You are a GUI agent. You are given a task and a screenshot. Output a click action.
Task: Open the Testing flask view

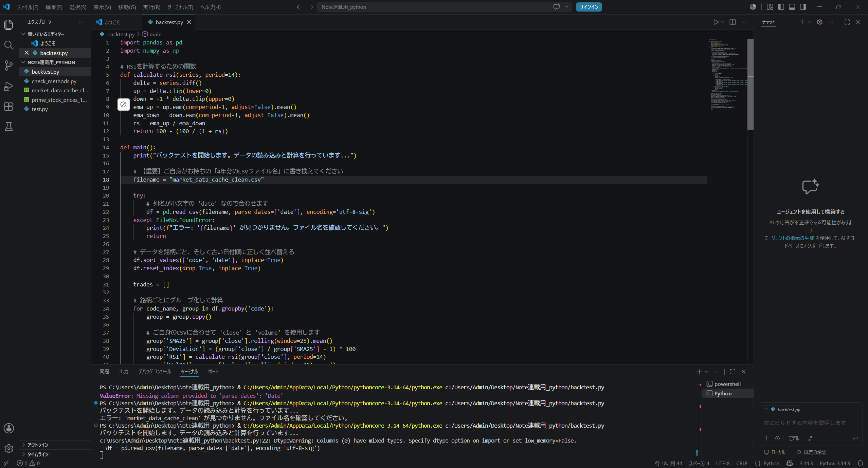click(x=9, y=127)
